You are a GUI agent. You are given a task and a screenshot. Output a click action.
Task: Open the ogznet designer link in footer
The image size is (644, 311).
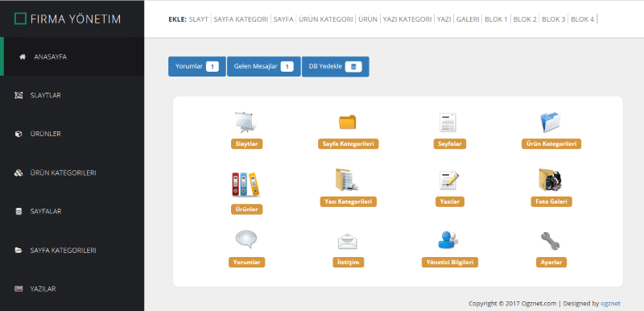tap(610, 304)
